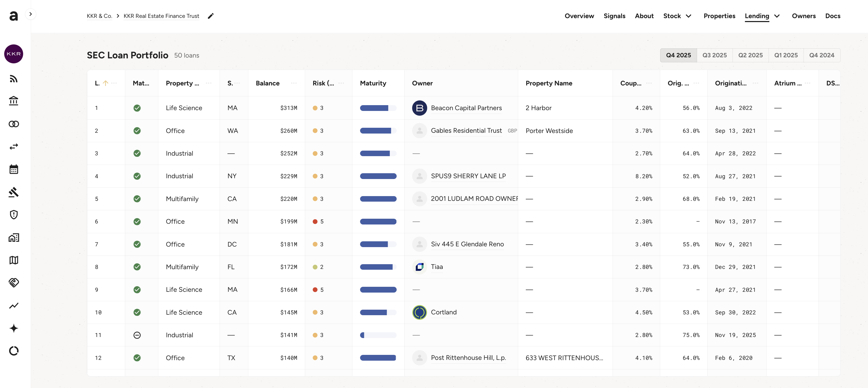Open the Orig. column options menu
Screen dimensions: 868x388
click(x=697, y=83)
